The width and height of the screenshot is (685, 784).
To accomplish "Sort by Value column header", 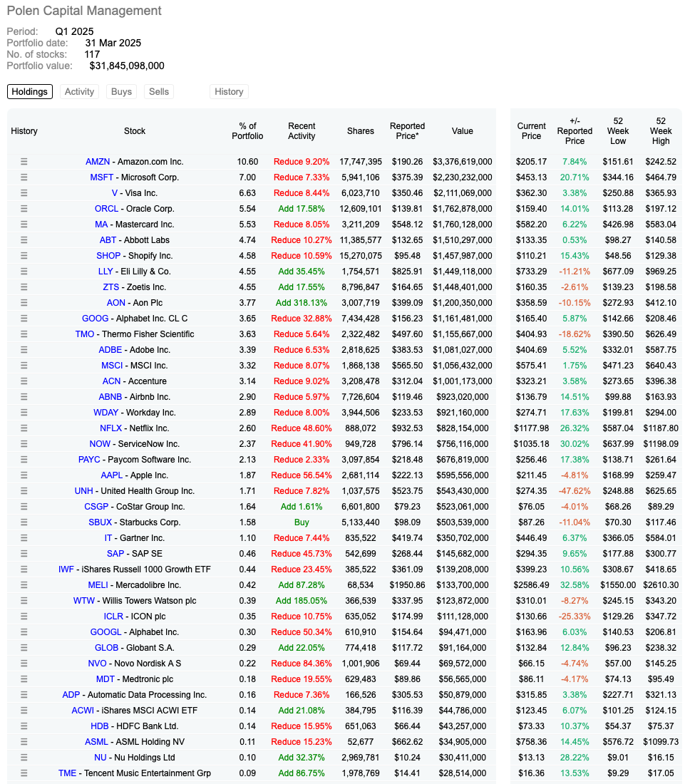I will coord(463,131).
